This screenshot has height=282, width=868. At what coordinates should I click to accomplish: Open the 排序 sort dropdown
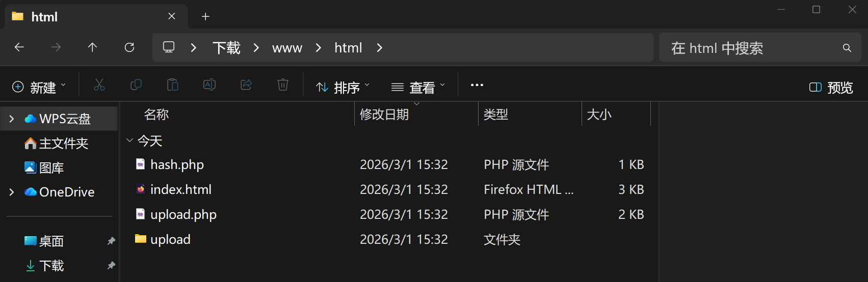(343, 88)
